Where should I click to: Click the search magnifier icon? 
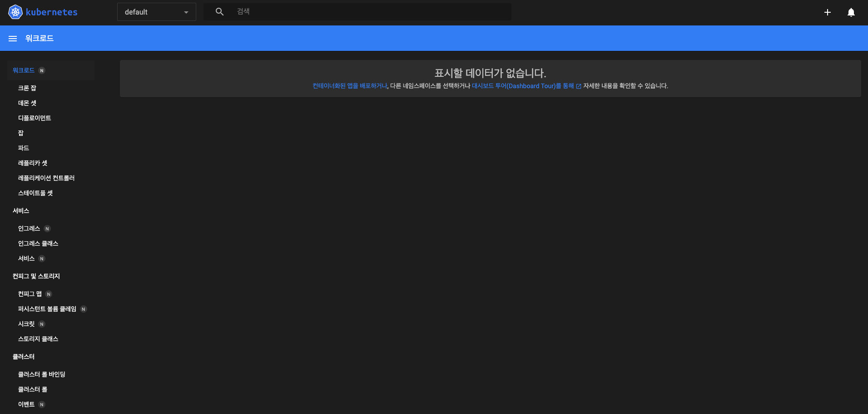[219, 12]
